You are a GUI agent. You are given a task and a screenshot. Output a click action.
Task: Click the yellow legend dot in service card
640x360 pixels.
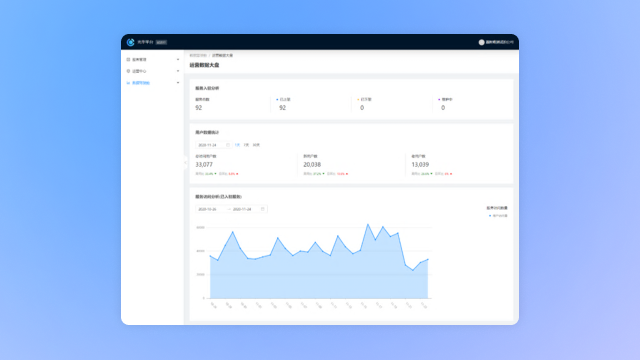coord(358,99)
